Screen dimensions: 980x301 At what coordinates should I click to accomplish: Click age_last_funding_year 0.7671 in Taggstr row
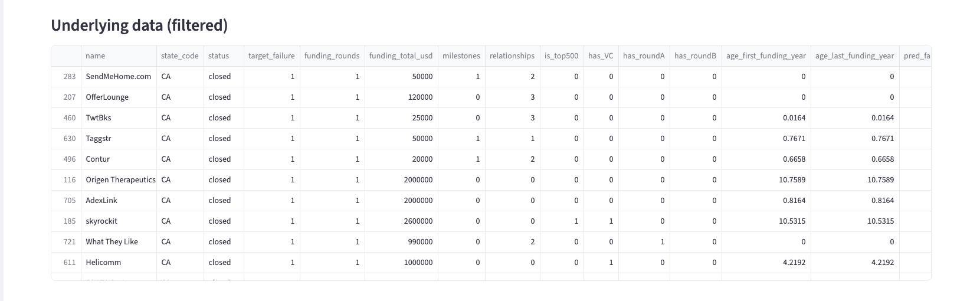point(854,139)
